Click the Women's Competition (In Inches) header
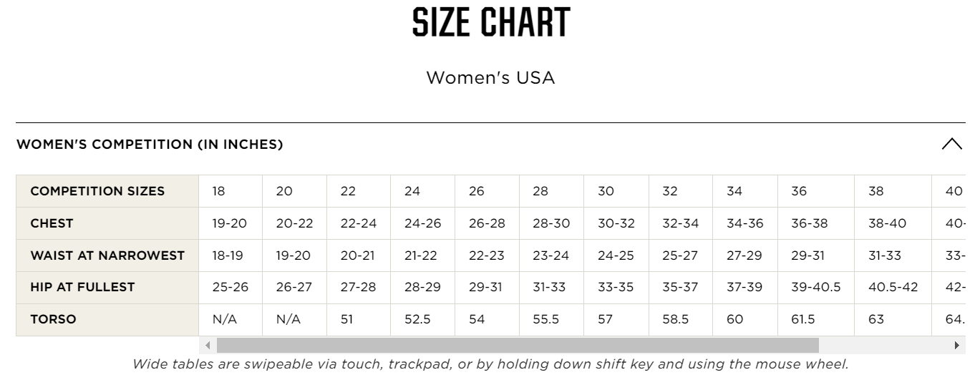 point(150,145)
